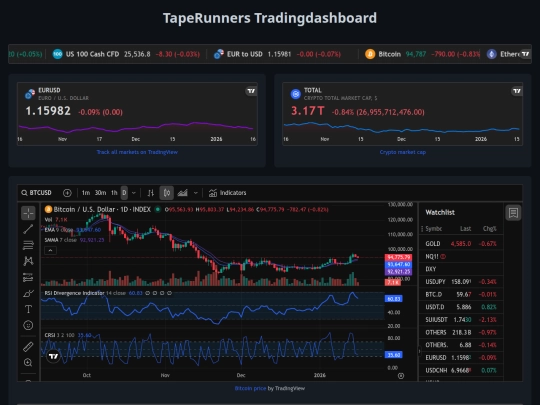Open the Indicators menu

pos(227,193)
